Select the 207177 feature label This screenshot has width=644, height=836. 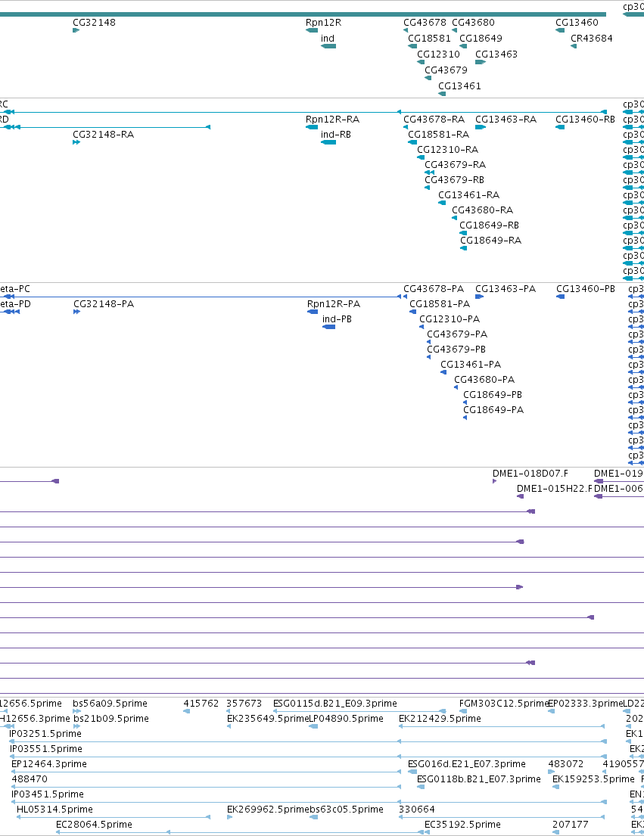571,825
